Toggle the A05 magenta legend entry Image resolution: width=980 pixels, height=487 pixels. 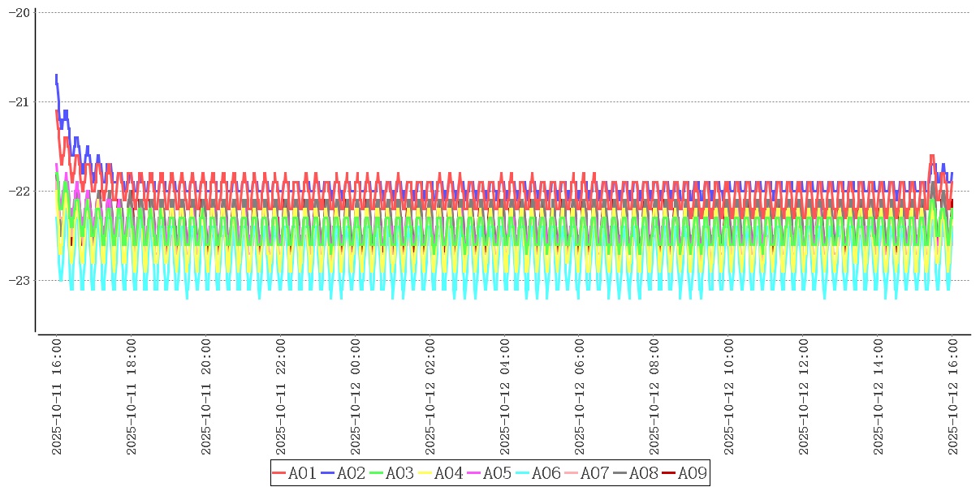490,473
